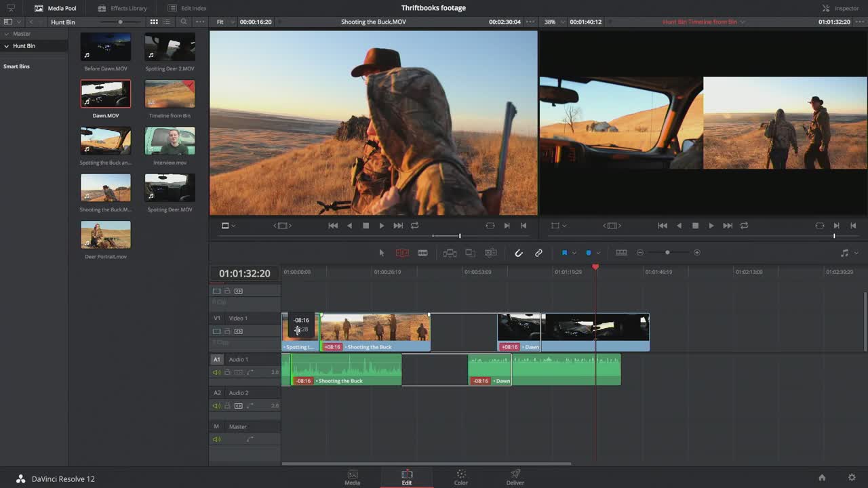Open the Media Pool tab

click(56, 8)
